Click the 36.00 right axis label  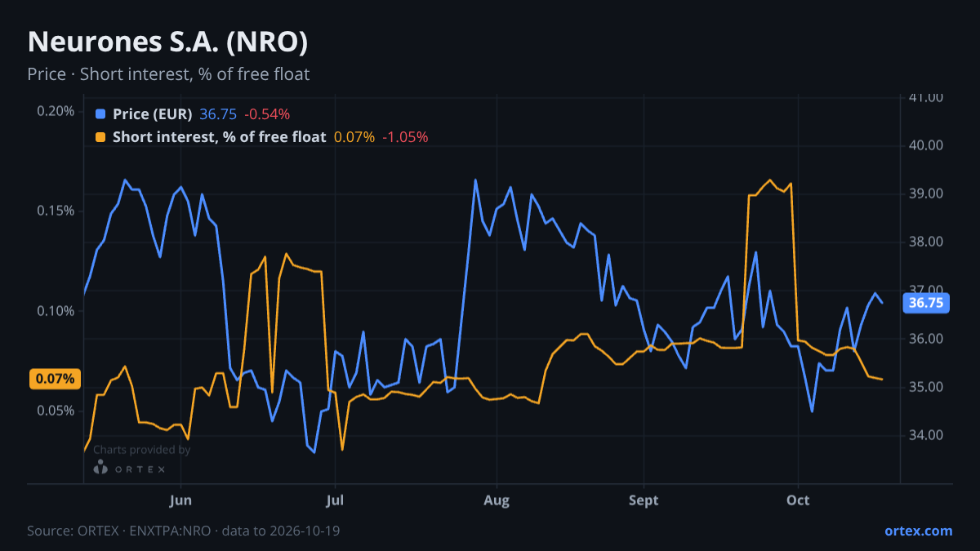coord(926,339)
